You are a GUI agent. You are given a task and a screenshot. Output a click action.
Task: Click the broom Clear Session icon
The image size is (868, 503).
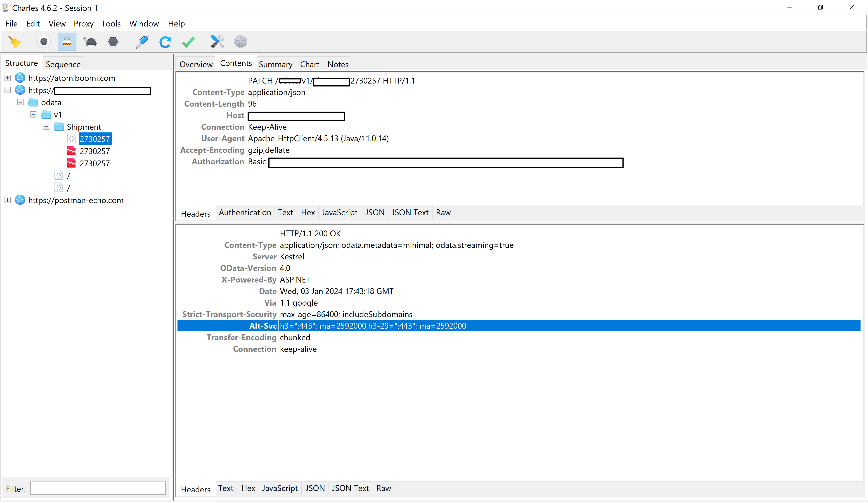14,42
